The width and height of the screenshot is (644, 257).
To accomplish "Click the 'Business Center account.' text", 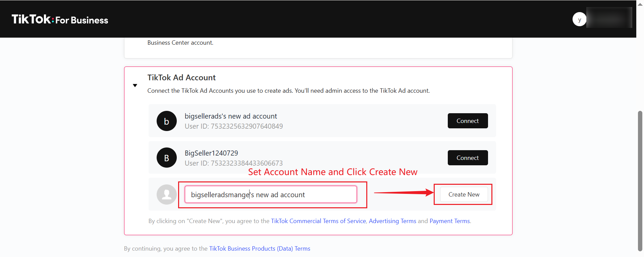I will pyautogui.click(x=180, y=43).
